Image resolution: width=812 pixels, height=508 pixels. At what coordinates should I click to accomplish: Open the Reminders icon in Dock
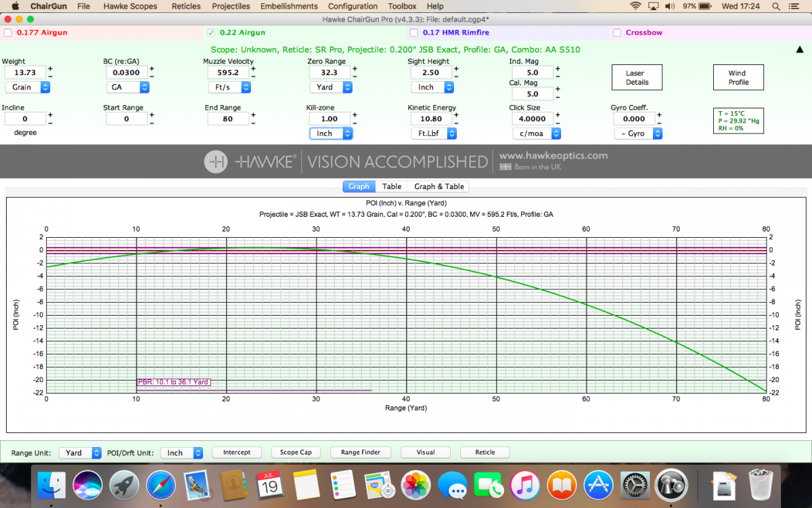342,485
